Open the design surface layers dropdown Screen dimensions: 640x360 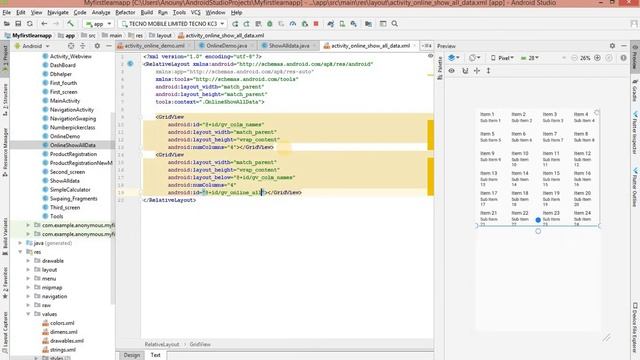453,58
